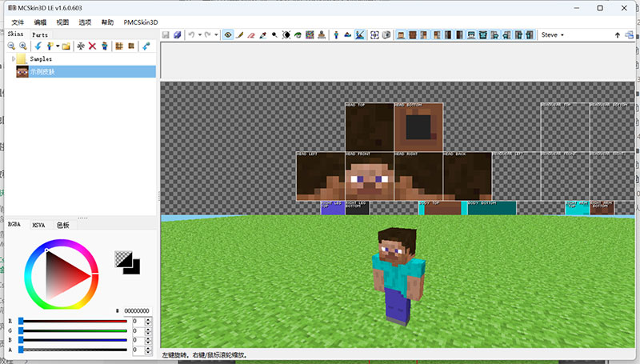This screenshot has height=364, width=640.
Task: Select the pencil tool in the top toolbar
Action: coord(239,35)
